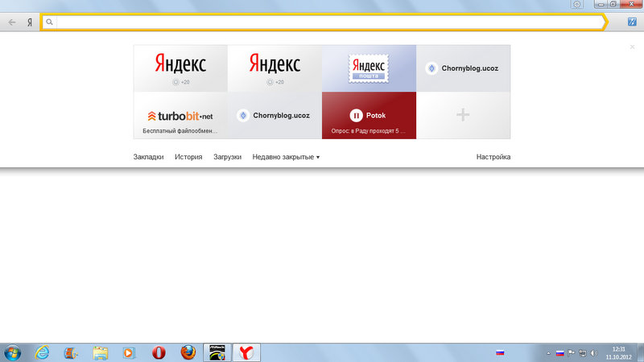Open the Chornyblog.ucoz tile in the top row
644x362 pixels.
click(464, 68)
